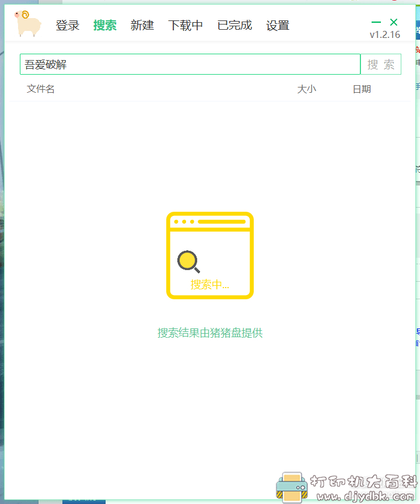Open the 登录 login tab

[x=68, y=25]
